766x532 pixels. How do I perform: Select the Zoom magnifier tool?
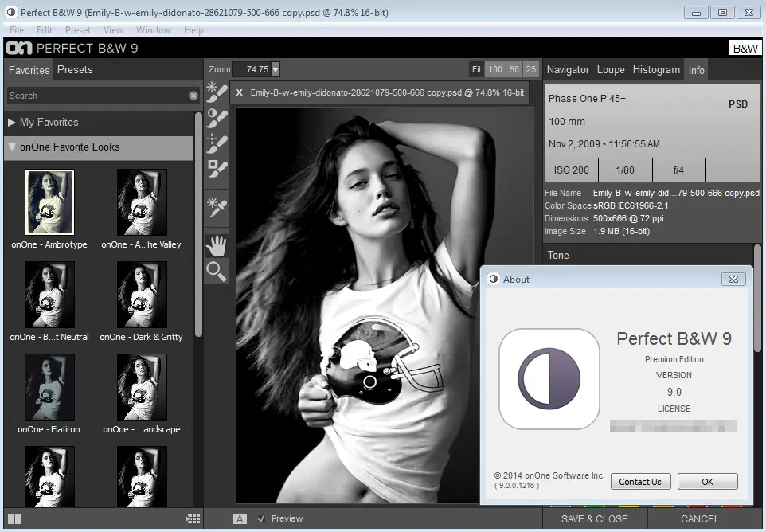pyautogui.click(x=217, y=272)
